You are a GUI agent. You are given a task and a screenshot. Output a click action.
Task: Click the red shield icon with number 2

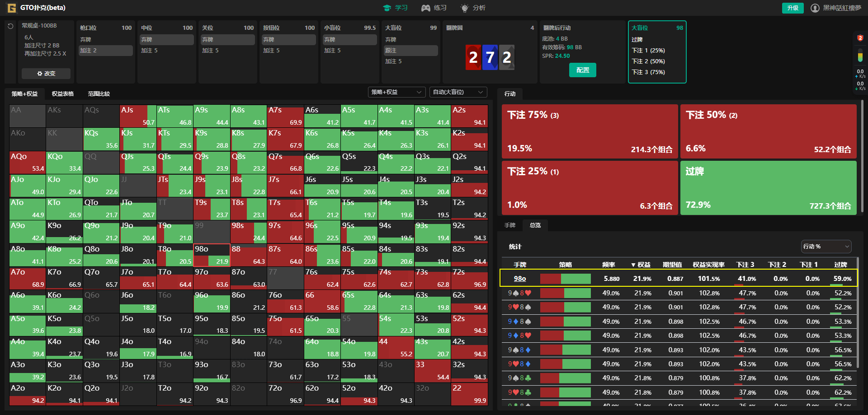(860, 38)
